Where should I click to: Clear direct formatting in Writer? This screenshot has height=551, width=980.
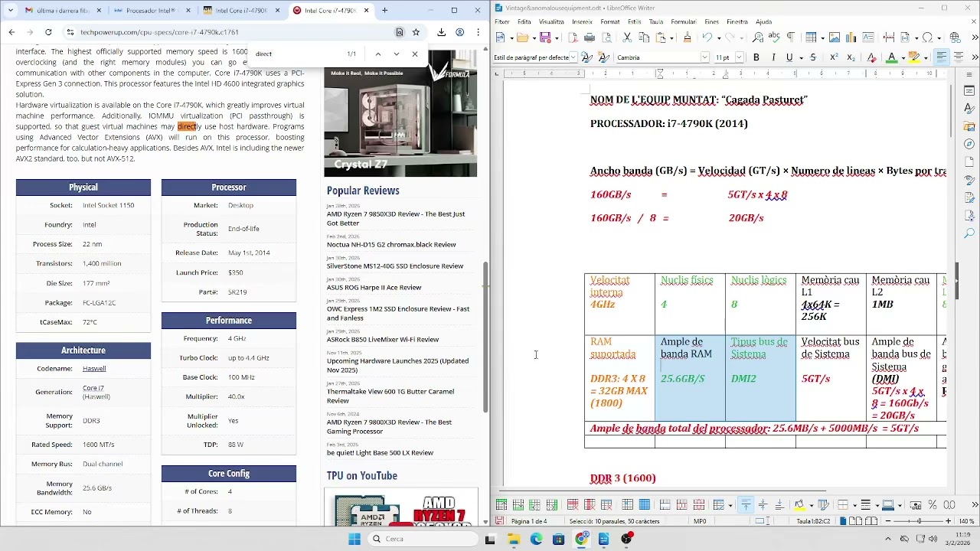pyautogui.click(x=871, y=57)
